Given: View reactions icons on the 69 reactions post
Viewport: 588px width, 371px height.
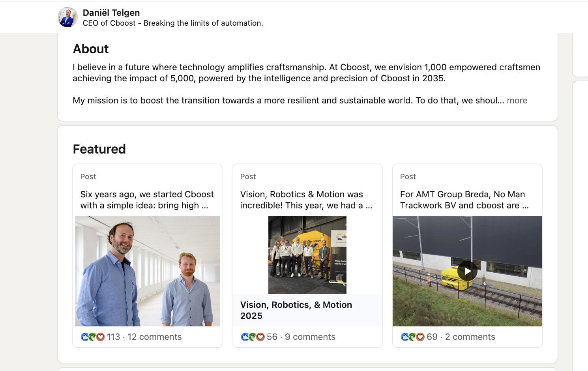Looking at the screenshot, I should click(x=412, y=337).
